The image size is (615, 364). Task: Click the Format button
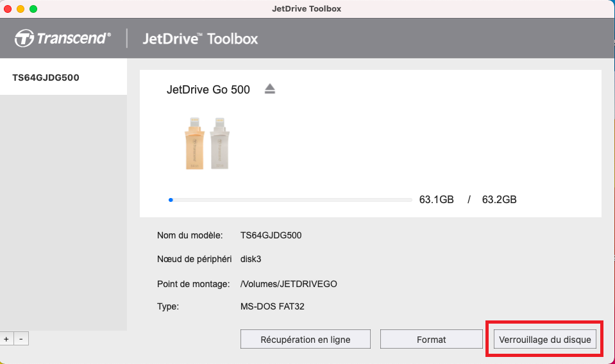point(431,339)
